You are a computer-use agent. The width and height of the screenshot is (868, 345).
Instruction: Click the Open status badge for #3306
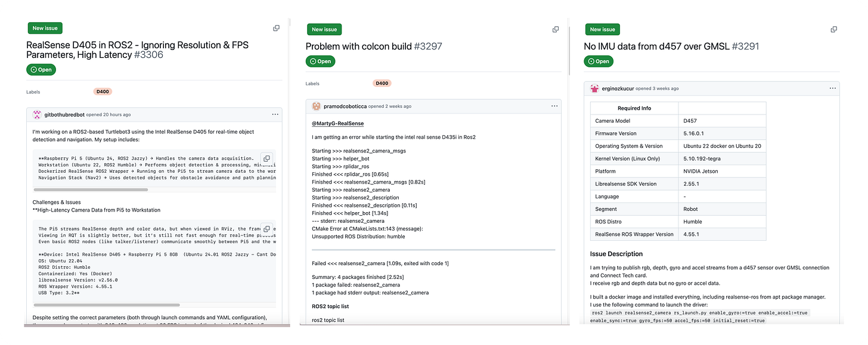click(41, 70)
